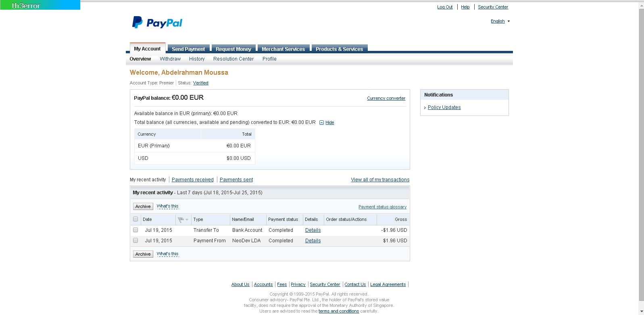
Task: Hide the currency balance breakdown
Action: (x=329, y=123)
